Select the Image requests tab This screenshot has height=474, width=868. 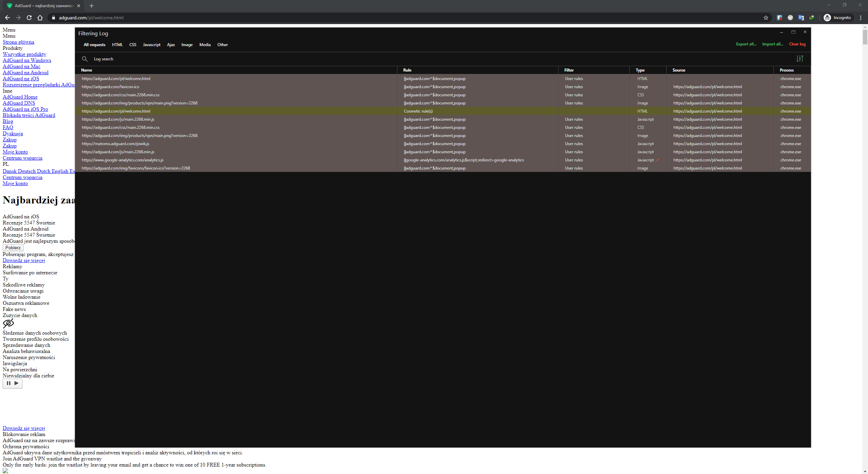coord(187,44)
